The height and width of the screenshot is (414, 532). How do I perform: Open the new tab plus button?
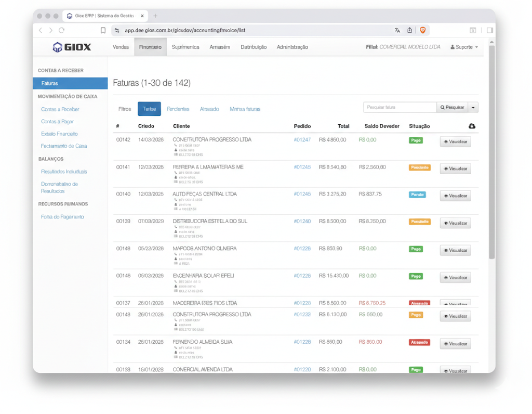point(155,16)
